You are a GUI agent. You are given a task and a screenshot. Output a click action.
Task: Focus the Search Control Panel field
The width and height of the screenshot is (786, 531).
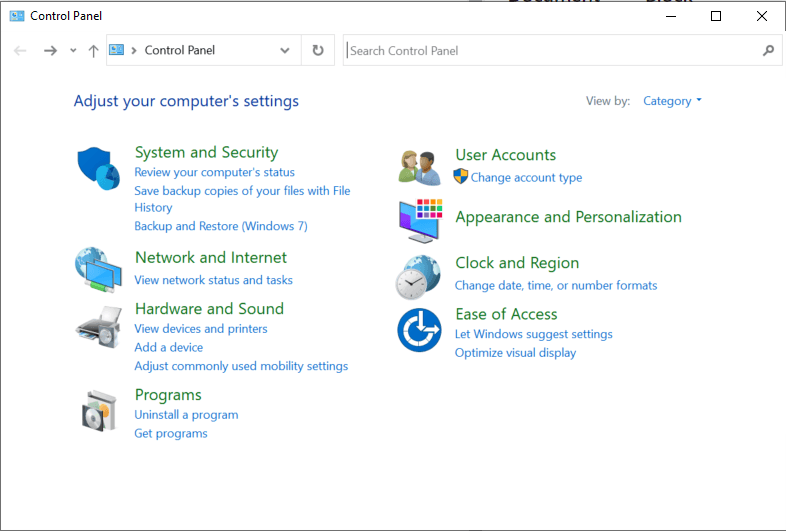[550, 50]
